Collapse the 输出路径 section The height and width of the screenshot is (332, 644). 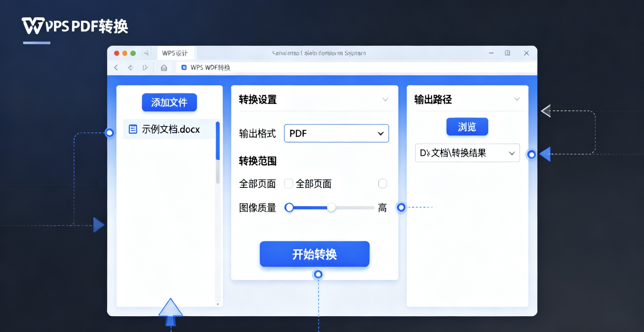(517, 99)
